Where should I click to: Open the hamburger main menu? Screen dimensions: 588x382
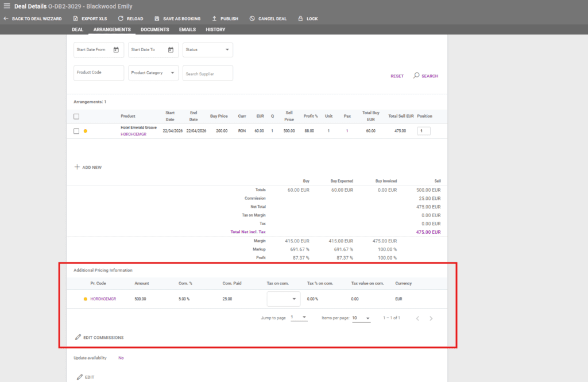pyautogui.click(x=7, y=6)
